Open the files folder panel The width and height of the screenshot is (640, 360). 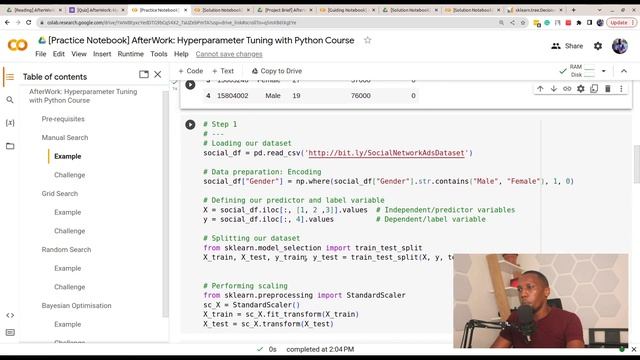tap(10, 146)
